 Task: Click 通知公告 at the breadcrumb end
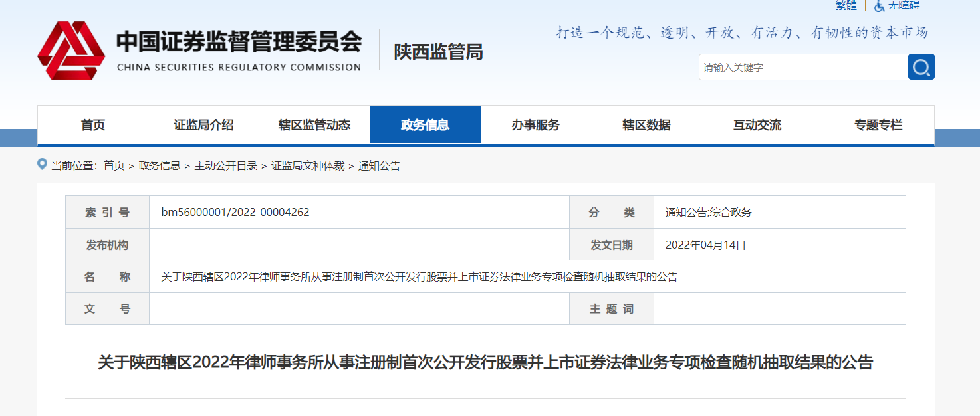pos(379,166)
